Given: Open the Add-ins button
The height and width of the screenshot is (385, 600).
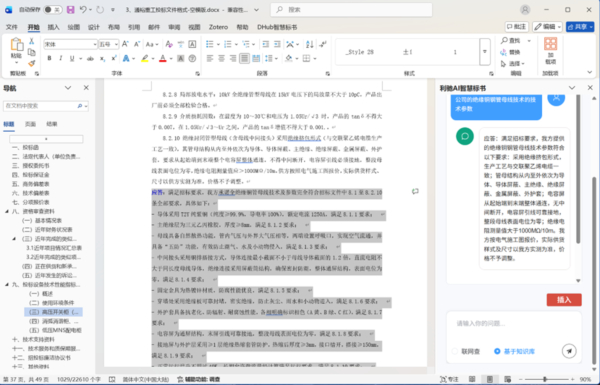Looking at the screenshot, I should pos(551,51).
